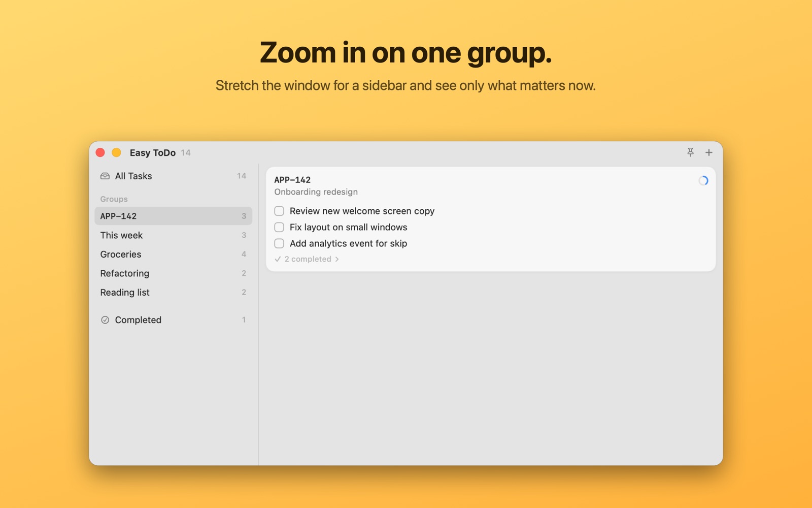Tick the Fix layout on small windows checkbox
Viewport: 812px width, 508px height.
(279, 227)
